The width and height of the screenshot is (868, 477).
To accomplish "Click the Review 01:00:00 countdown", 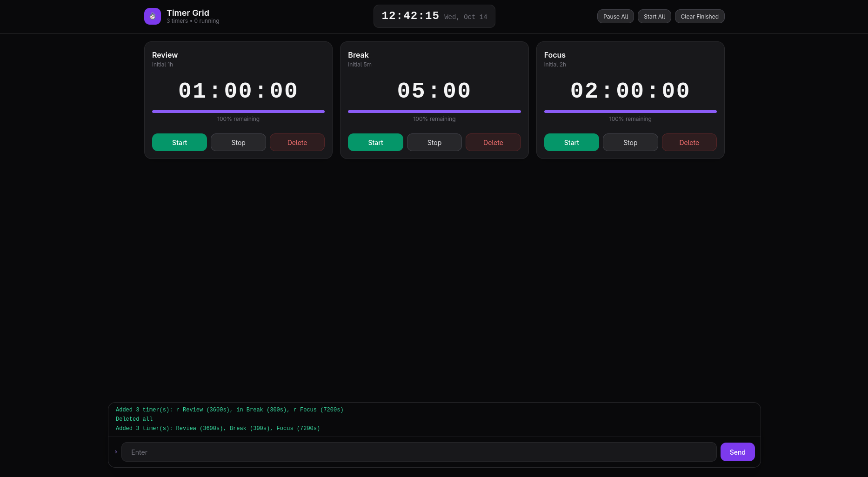I will point(238,91).
